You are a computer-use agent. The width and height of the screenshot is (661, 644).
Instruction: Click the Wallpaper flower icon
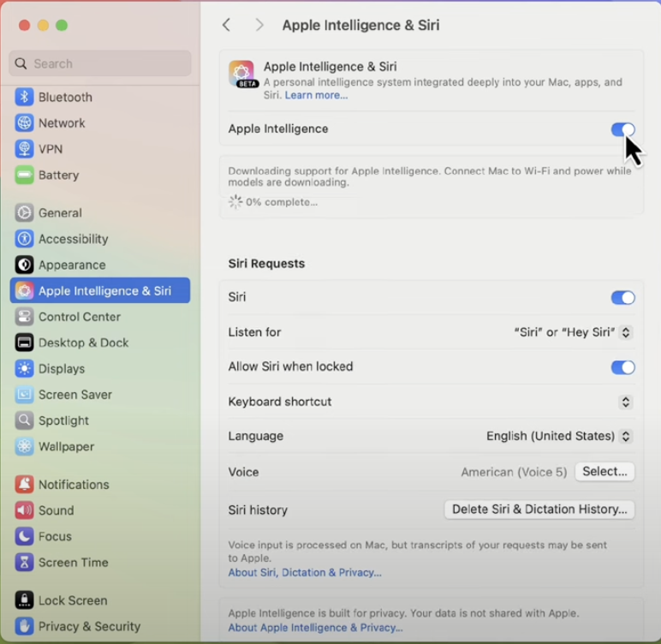[24, 446]
